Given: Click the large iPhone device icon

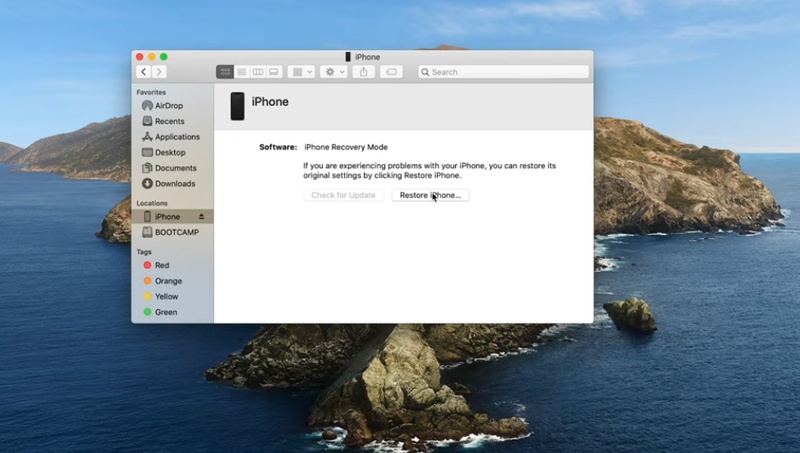Looking at the screenshot, I should [237, 106].
